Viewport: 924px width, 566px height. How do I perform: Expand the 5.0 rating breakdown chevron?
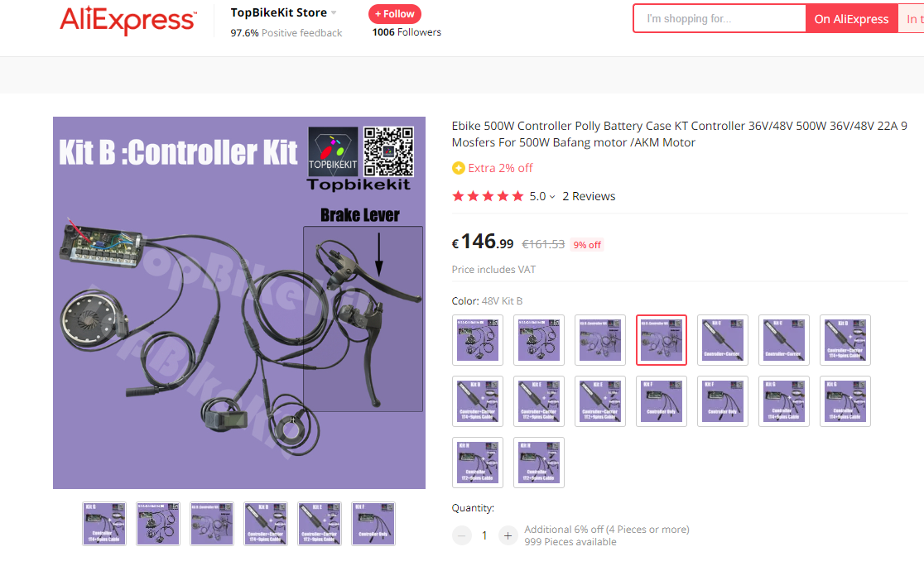pyautogui.click(x=552, y=197)
